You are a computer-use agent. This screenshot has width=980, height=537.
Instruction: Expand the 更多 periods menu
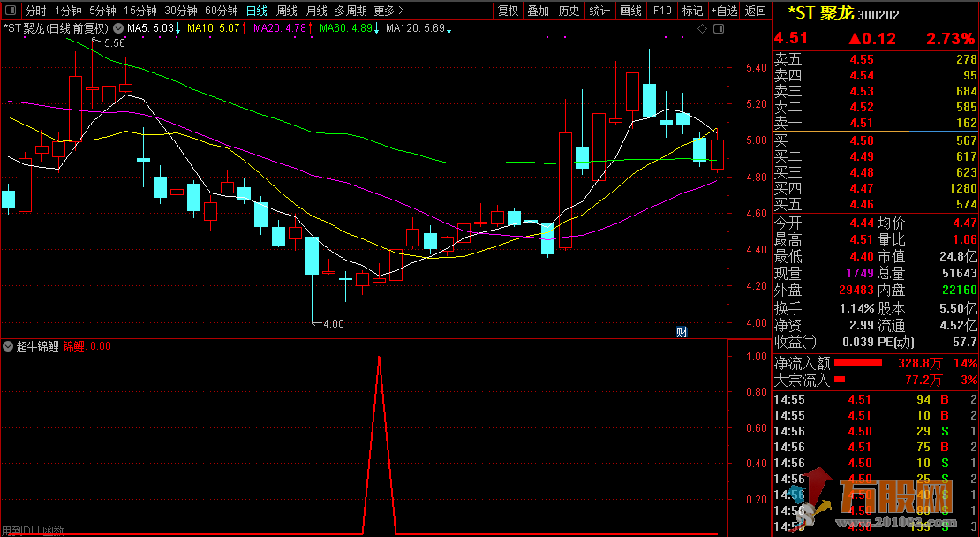click(x=388, y=11)
